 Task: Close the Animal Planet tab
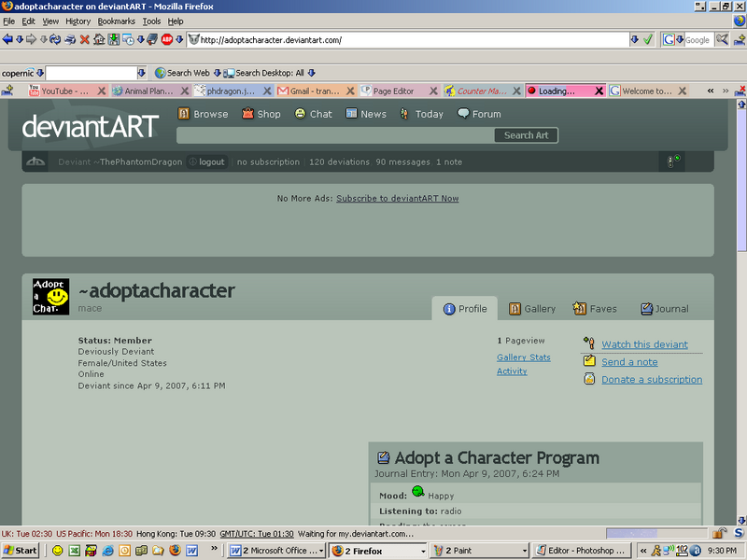pyautogui.click(x=185, y=91)
